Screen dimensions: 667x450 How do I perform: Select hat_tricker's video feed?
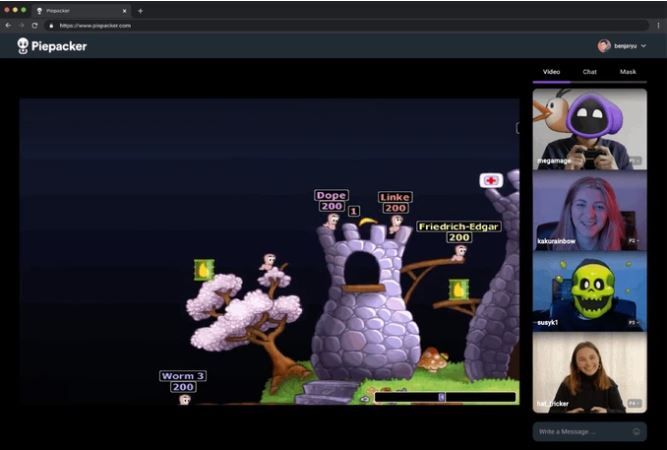[590, 373]
